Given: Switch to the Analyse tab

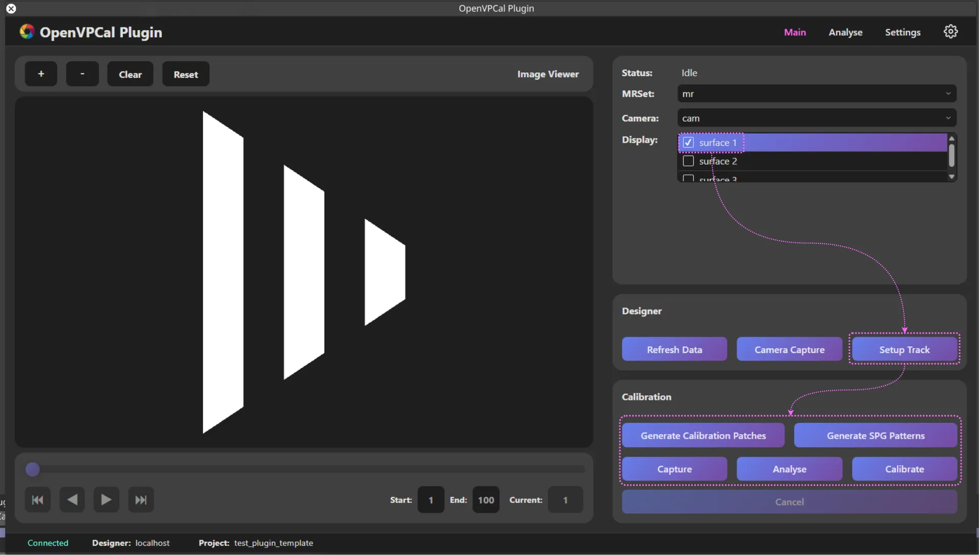Looking at the screenshot, I should click(x=845, y=32).
